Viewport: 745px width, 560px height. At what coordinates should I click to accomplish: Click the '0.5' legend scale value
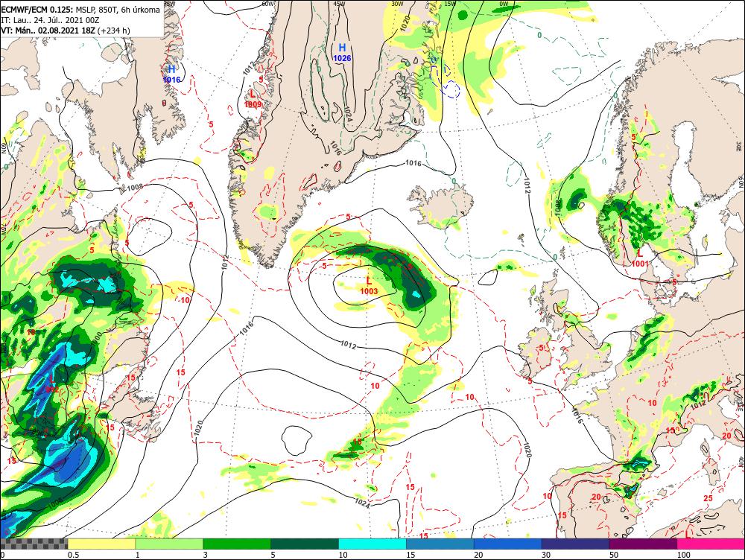click(73, 555)
